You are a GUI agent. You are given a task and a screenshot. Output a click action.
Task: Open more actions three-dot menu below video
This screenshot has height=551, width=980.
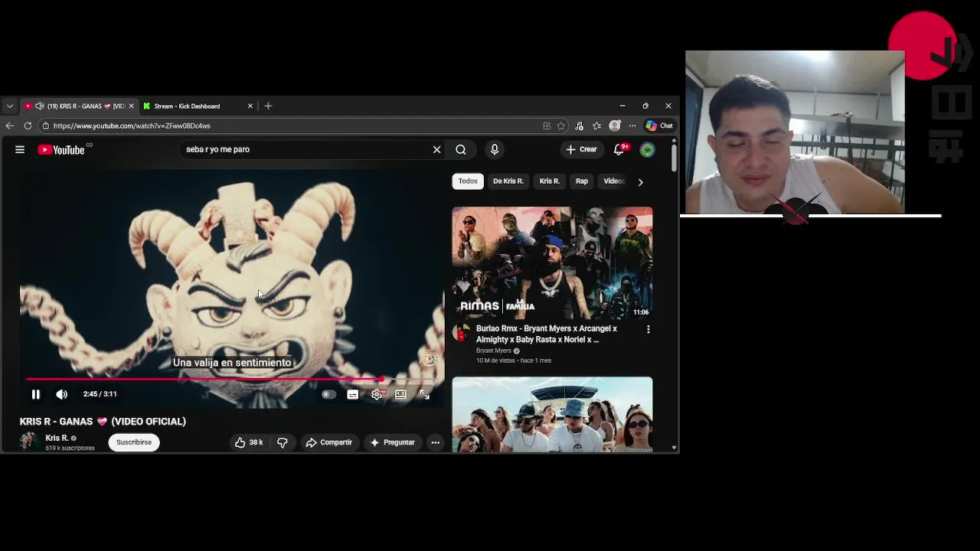point(435,442)
